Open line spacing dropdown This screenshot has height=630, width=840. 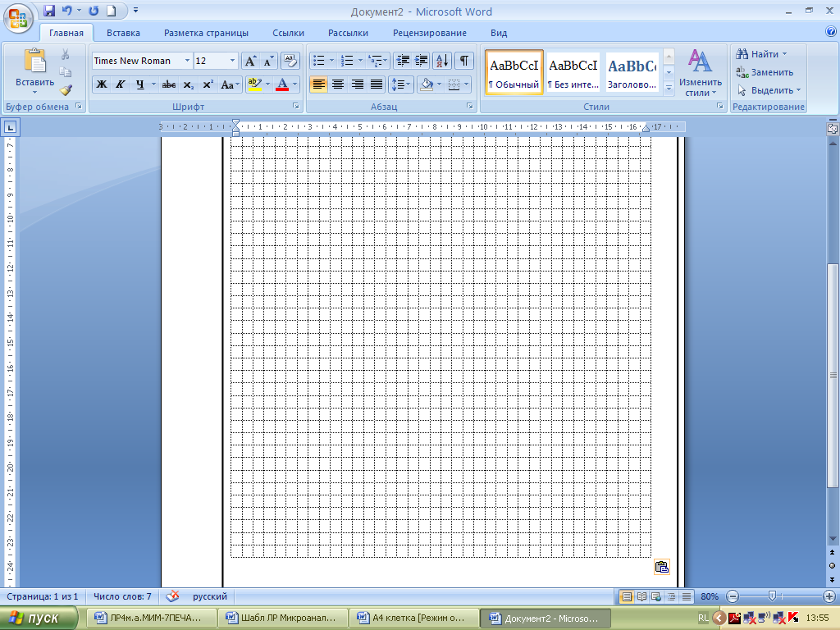(x=400, y=84)
